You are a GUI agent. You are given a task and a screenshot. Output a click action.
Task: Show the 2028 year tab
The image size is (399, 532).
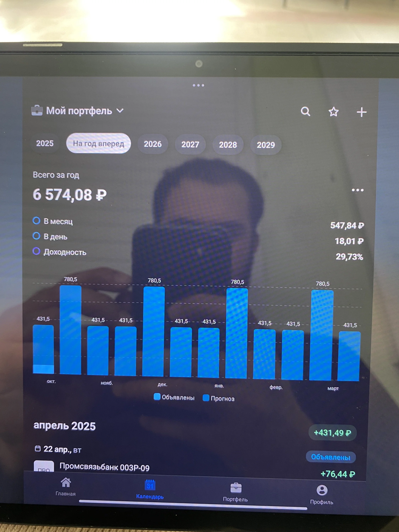pyautogui.click(x=228, y=145)
